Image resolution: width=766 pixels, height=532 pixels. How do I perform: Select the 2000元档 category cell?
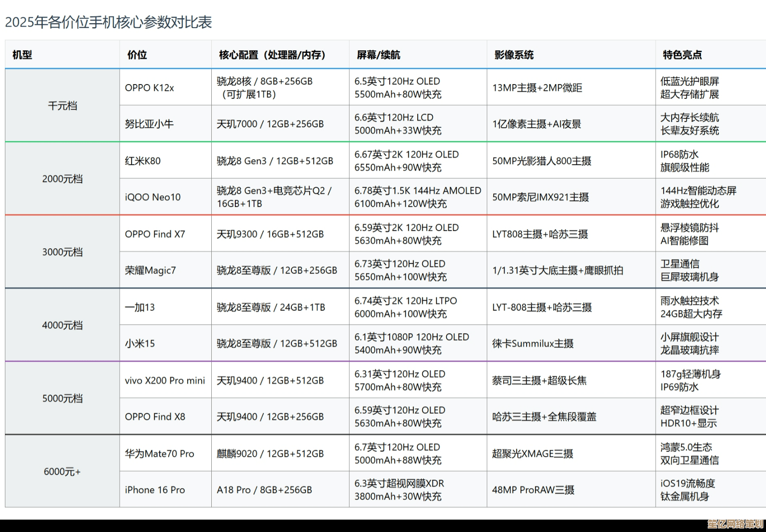point(62,178)
